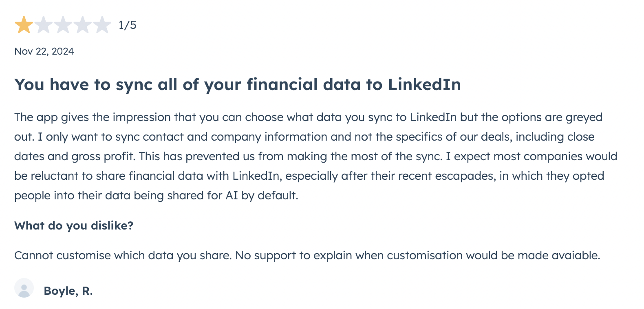Click the text 'Cannot customise which data you share'
Viewport: 644px width, 309px height.
[123, 256]
